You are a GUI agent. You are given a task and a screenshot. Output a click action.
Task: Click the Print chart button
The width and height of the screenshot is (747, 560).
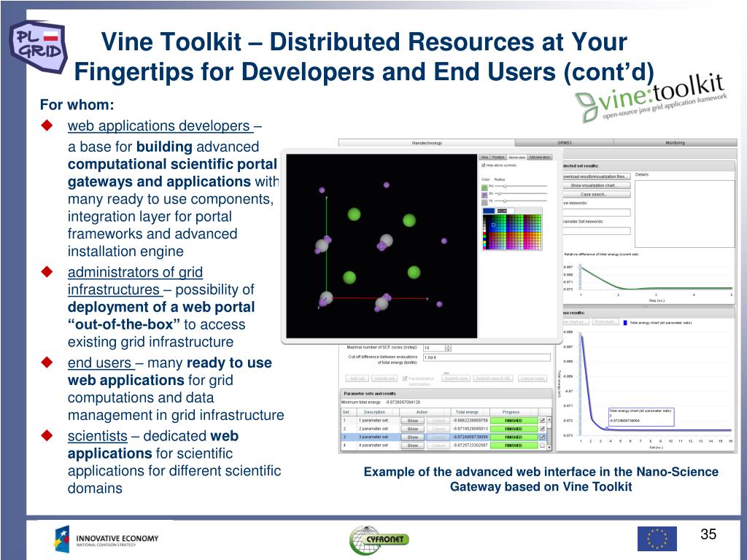coord(605,322)
